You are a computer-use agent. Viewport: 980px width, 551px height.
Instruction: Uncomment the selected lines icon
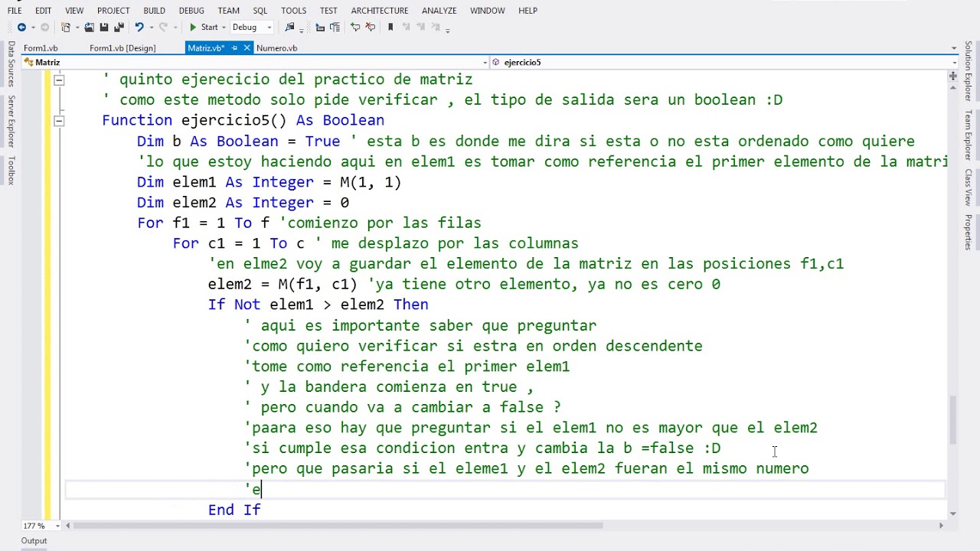(371, 27)
